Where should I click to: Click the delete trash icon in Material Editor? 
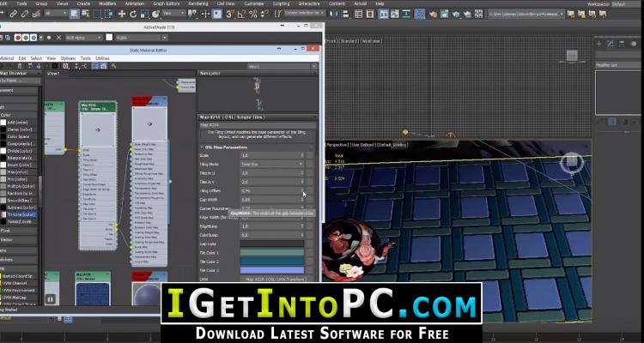(x=20, y=66)
